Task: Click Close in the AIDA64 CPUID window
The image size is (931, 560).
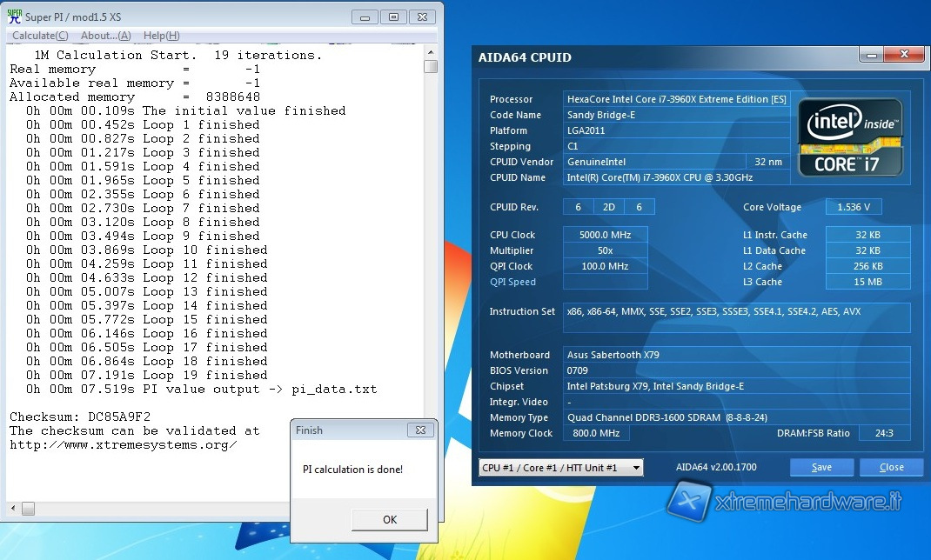Action: tap(891, 467)
